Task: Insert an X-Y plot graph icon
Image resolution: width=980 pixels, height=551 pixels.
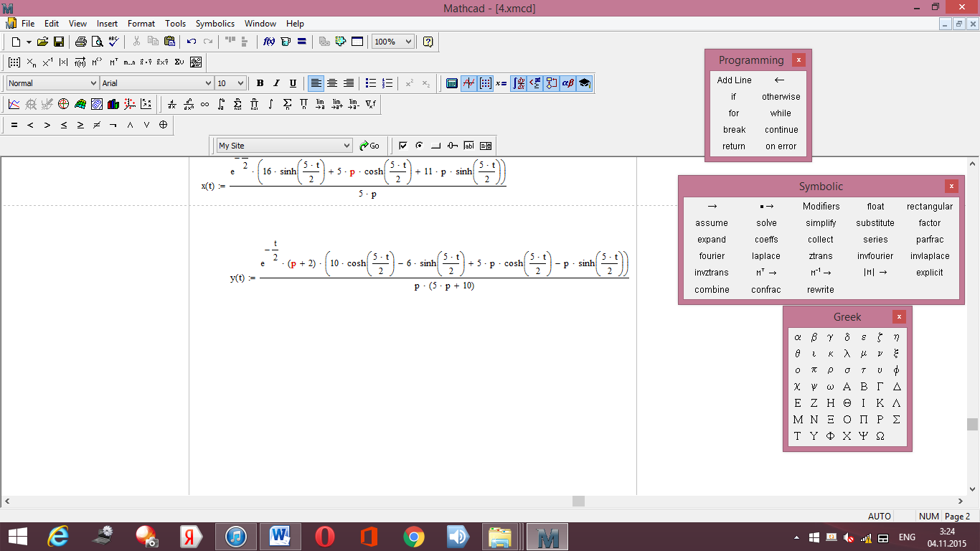Action: [x=14, y=104]
